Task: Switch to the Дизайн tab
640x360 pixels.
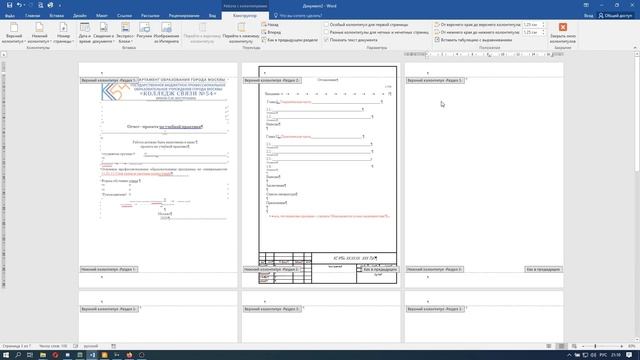Action: click(80, 16)
